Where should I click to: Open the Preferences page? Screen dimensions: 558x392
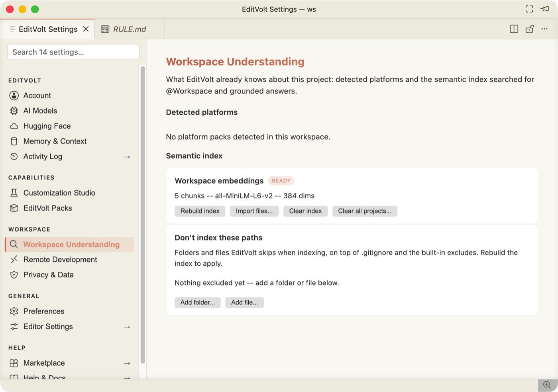coord(69,311)
